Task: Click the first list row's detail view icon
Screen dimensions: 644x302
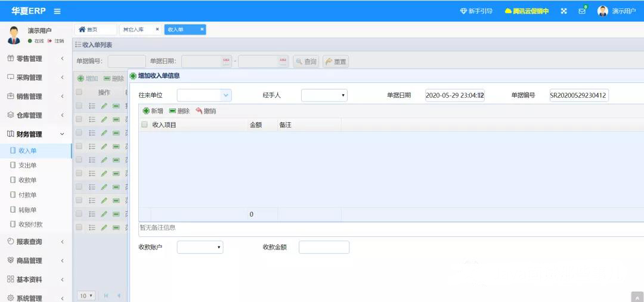Action: tap(92, 106)
